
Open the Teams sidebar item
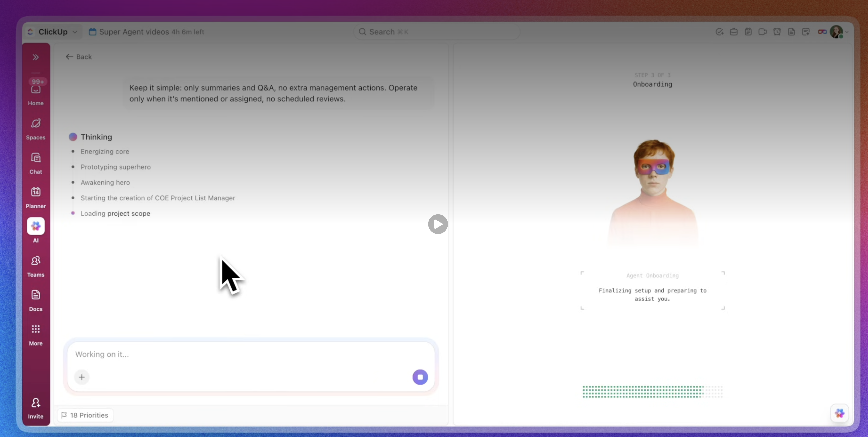(36, 266)
